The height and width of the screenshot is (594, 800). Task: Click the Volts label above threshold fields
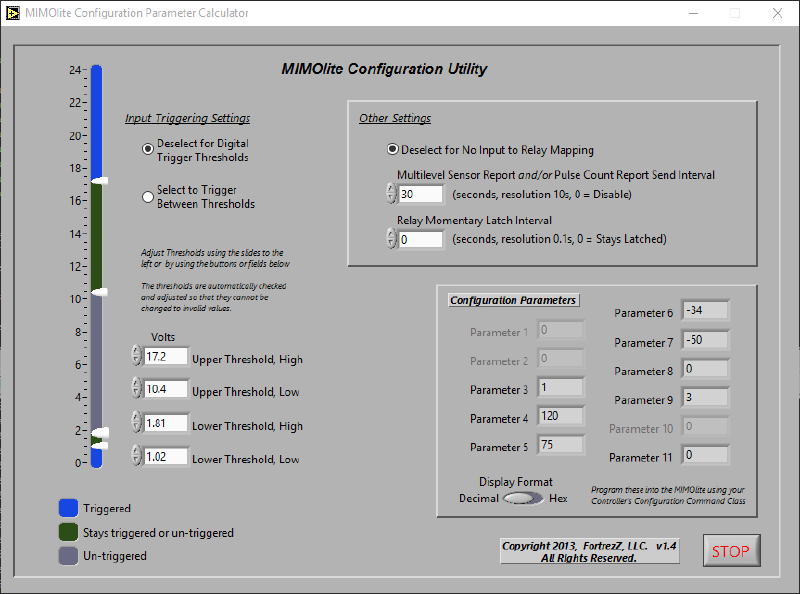tap(163, 337)
